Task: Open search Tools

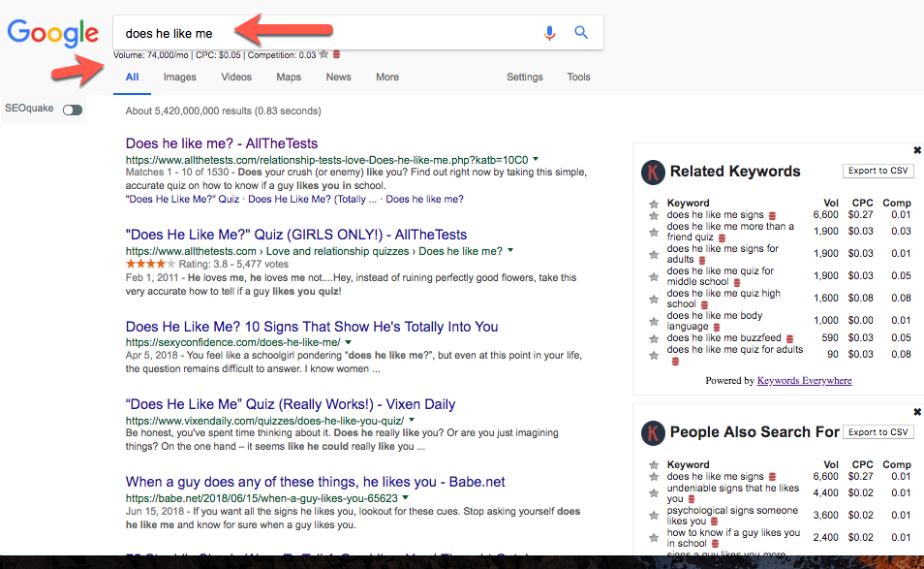Action: point(578,77)
